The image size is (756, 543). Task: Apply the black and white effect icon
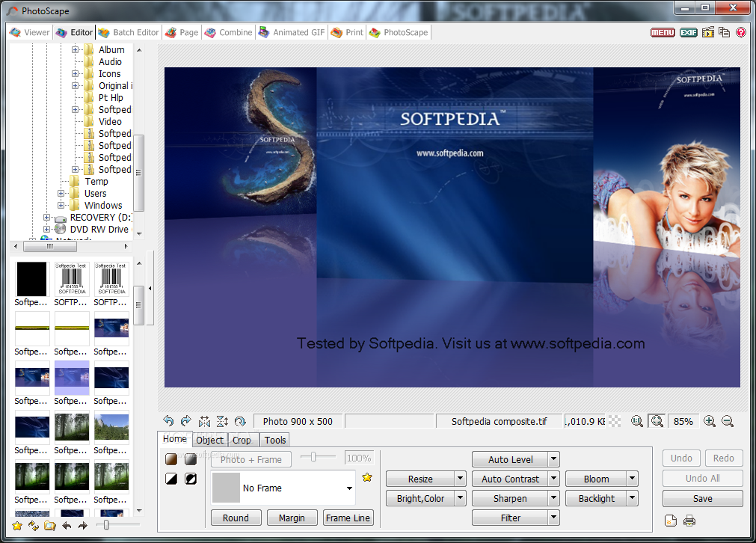pos(171,479)
